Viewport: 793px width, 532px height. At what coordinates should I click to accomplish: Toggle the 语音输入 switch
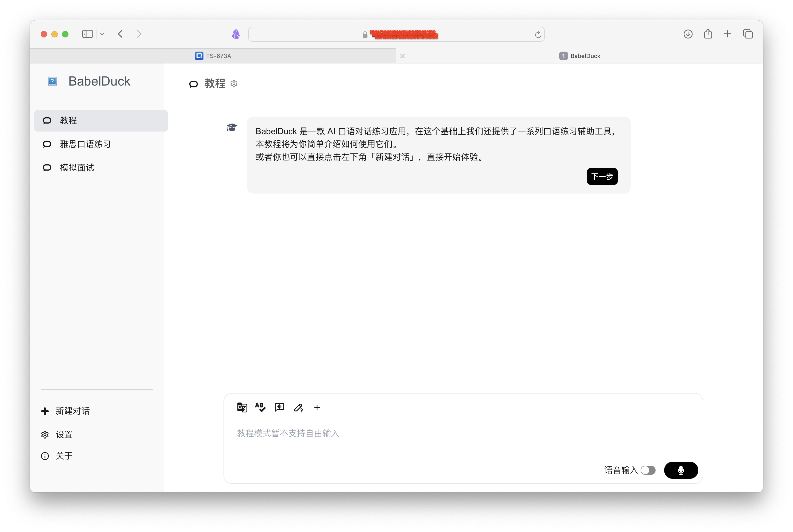648,470
